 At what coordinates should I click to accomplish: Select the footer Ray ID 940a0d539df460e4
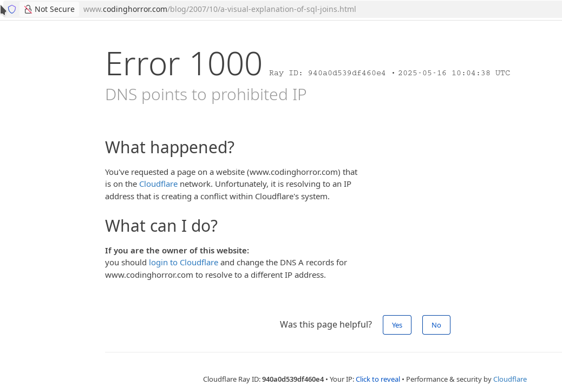(x=292, y=380)
